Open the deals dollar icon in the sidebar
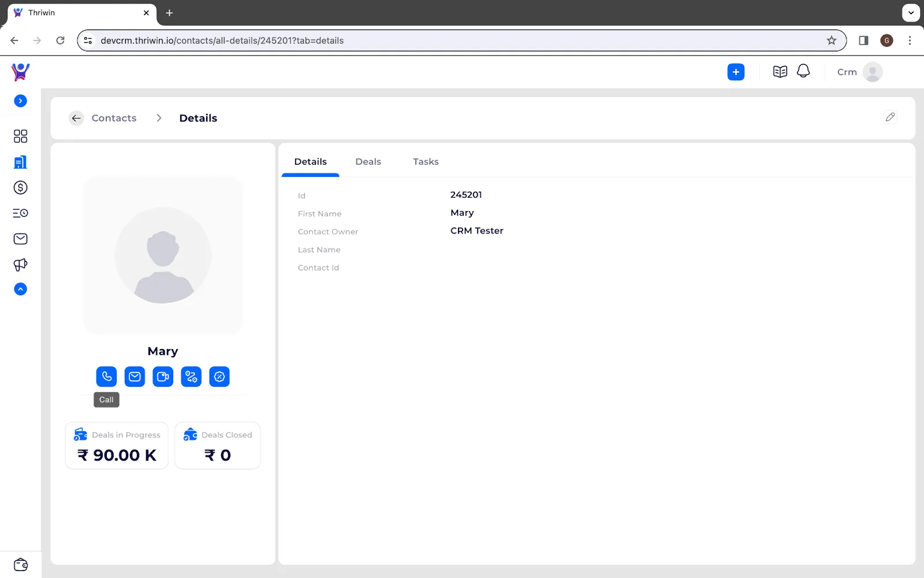The height and width of the screenshot is (578, 924). 20,187
